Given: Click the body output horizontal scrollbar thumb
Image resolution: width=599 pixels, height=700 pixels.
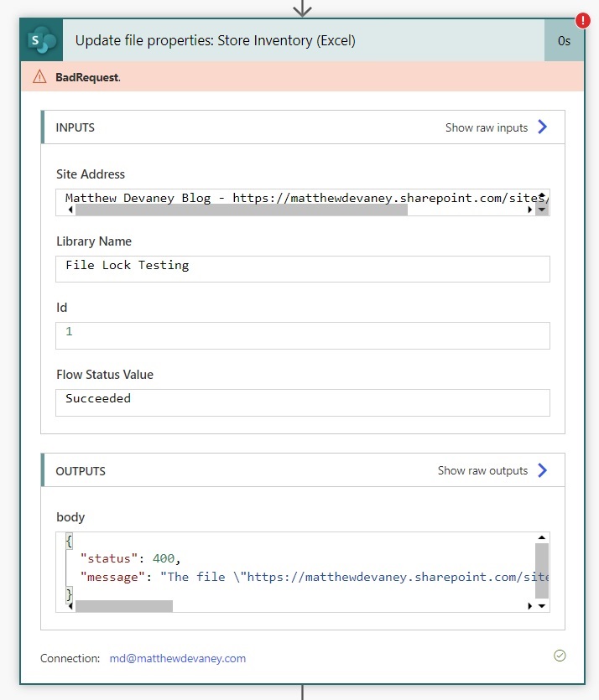Looking at the screenshot, I should (123, 606).
